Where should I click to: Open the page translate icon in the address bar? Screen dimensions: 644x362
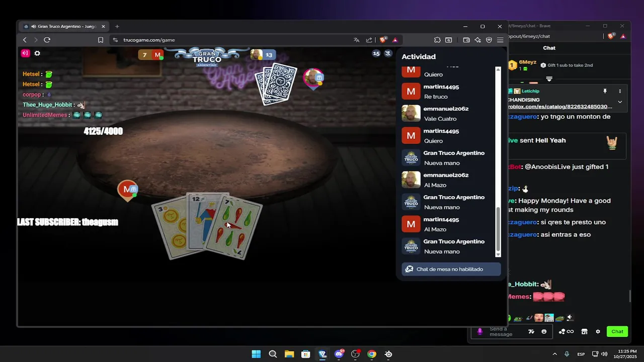tap(356, 40)
